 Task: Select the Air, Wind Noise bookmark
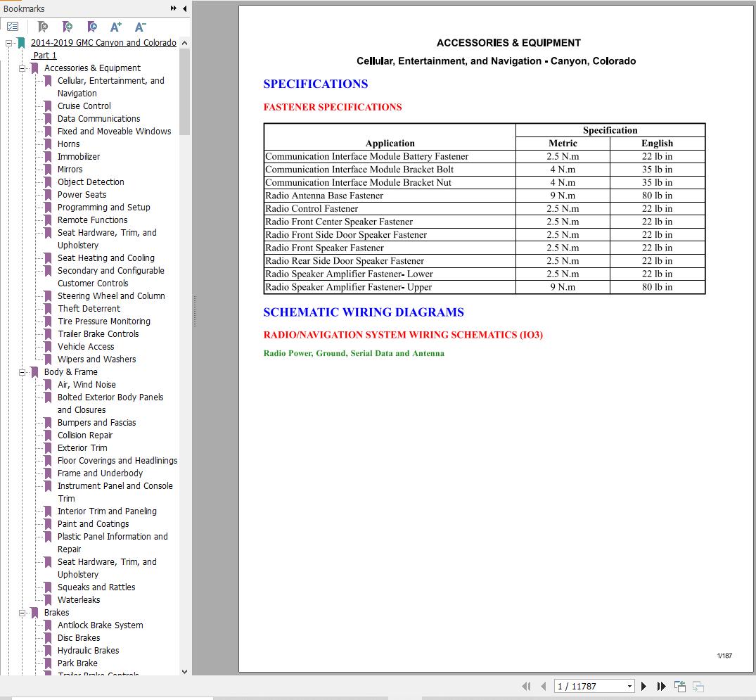87,385
